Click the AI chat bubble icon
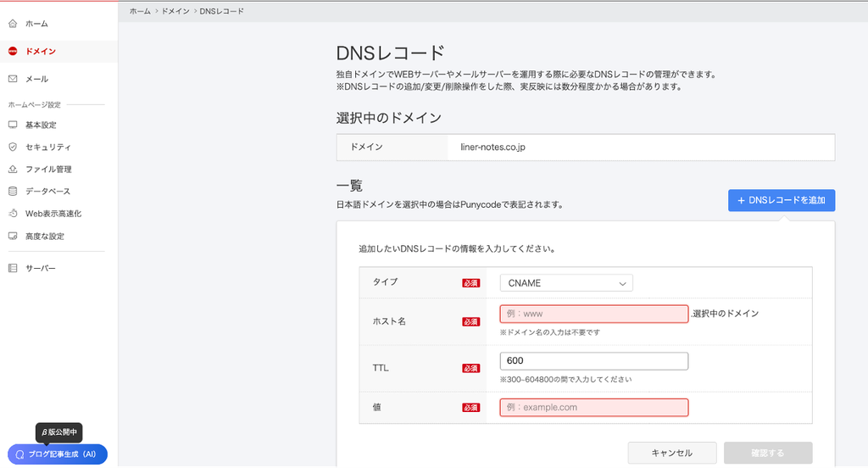The image size is (868, 468). (x=20, y=454)
